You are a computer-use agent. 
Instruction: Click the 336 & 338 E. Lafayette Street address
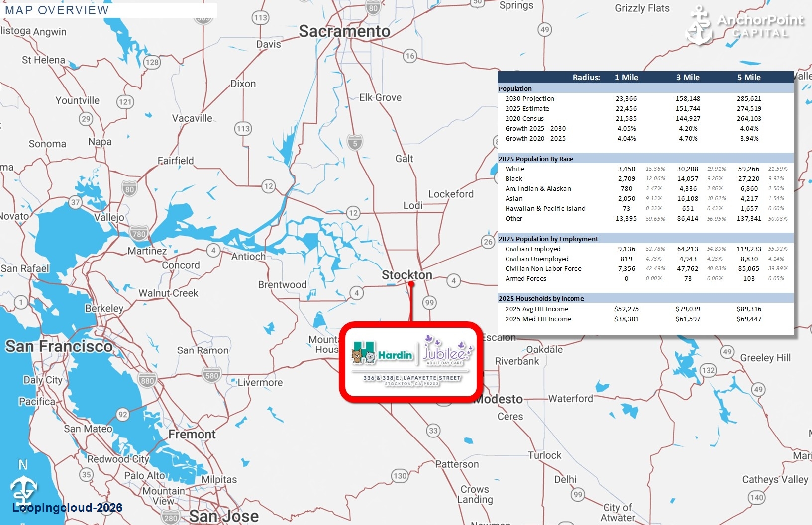tap(412, 378)
